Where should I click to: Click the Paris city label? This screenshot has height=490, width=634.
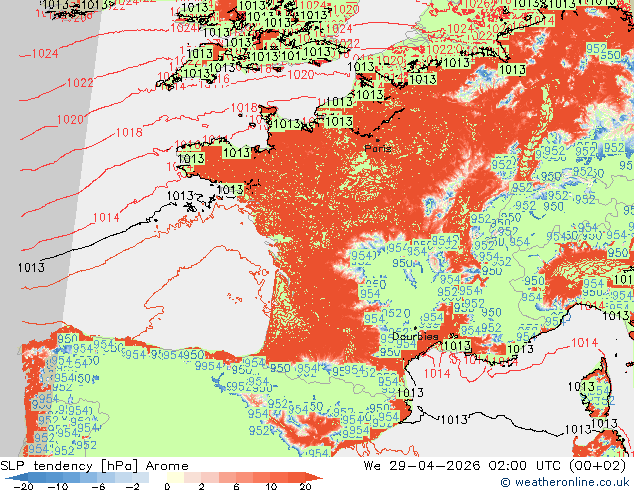click(x=378, y=149)
